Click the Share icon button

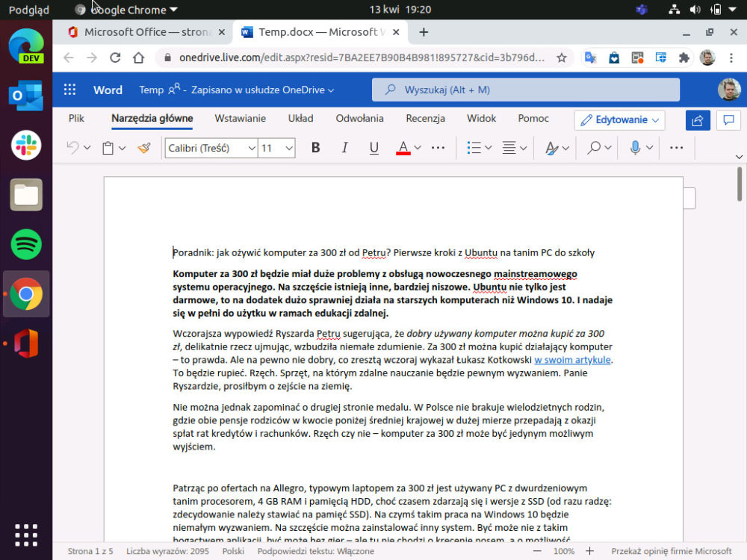pos(698,120)
